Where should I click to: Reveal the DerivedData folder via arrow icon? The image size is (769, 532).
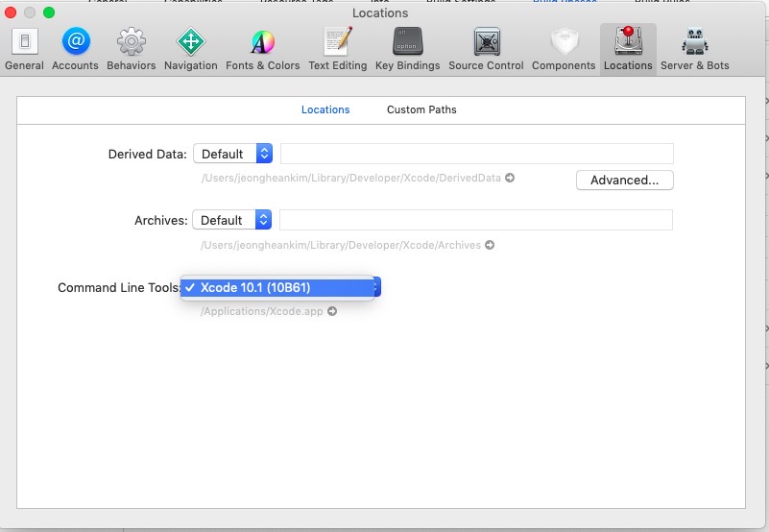click(x=510, y=178)
